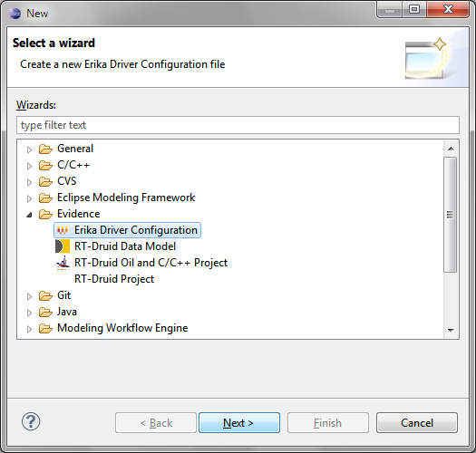Expand the Java category
476x453 pixels.
click(29, 313)
